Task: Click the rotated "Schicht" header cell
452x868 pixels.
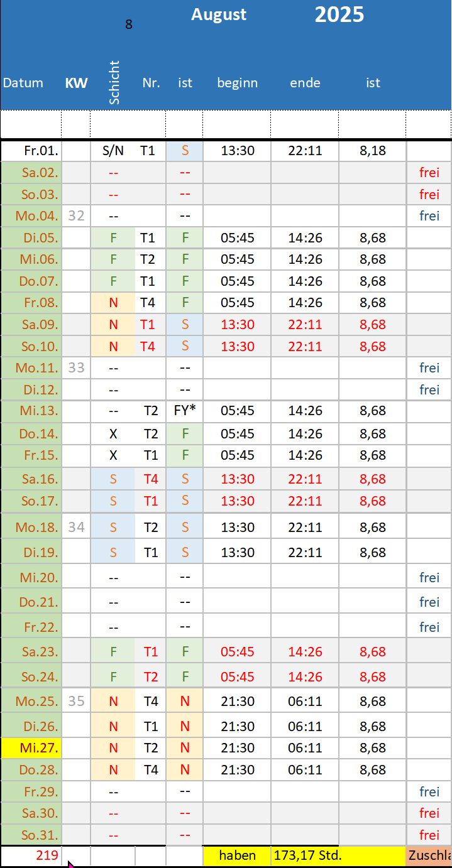Action: click(114, 82)
